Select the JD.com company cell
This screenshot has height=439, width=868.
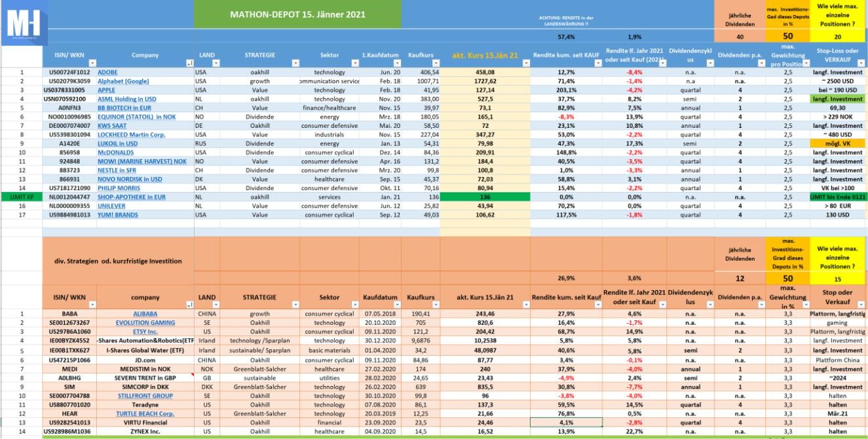click(145, 359)
